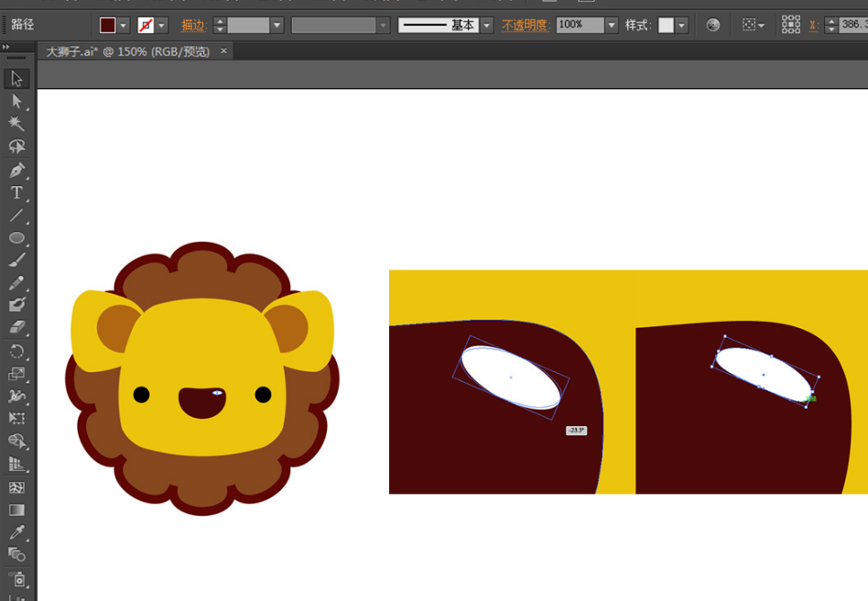Select the Gradient tool
This screenshot has width=868, height=601.
(16, 510)
